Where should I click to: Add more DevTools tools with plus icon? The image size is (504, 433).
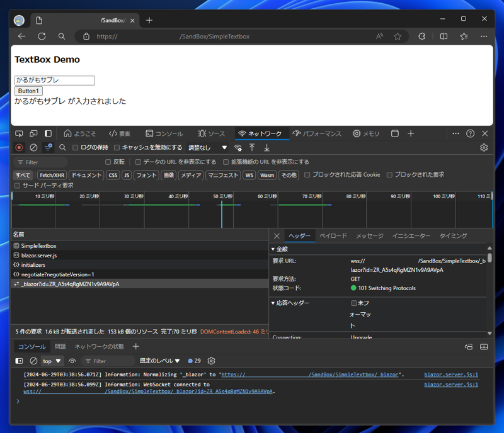pyautogui.click(x=411, y=133)
